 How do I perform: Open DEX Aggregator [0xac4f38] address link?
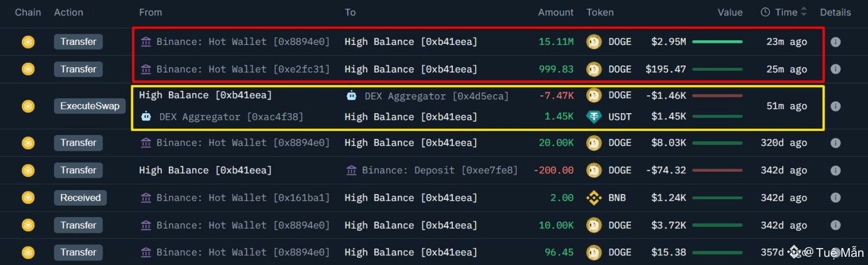pyautogui.click(x=231, y=117)
